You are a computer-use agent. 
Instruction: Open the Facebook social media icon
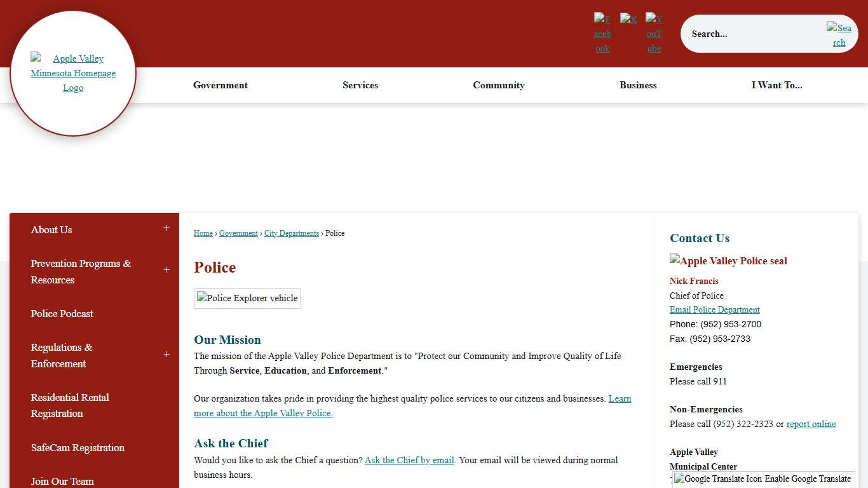point(602,33)
